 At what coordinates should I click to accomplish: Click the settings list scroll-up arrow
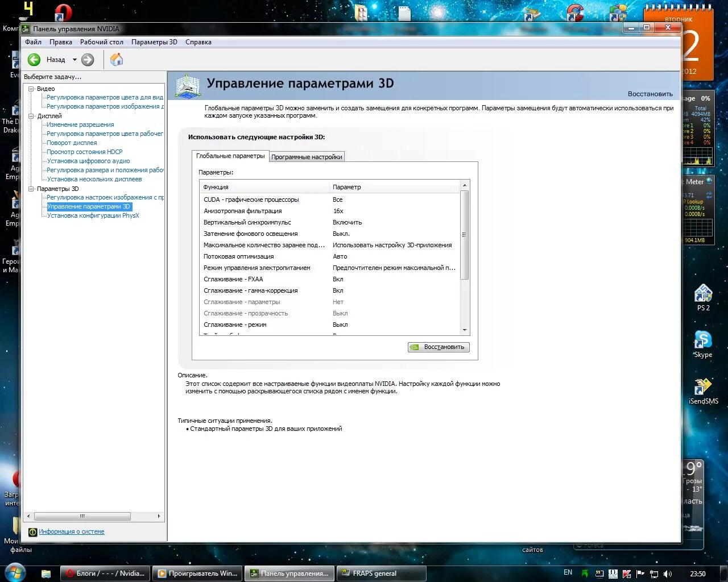click(465, 185)
